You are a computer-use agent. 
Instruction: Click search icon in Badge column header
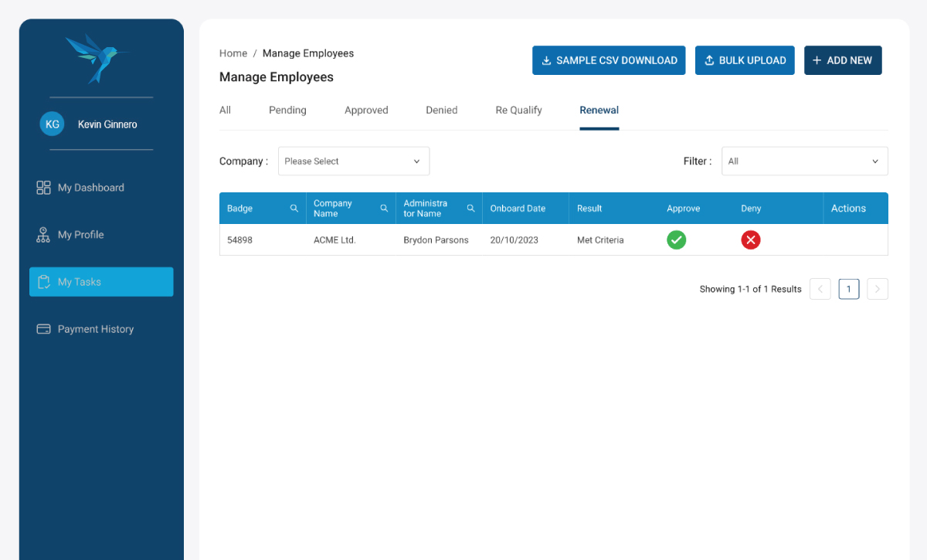coord(294,209)
